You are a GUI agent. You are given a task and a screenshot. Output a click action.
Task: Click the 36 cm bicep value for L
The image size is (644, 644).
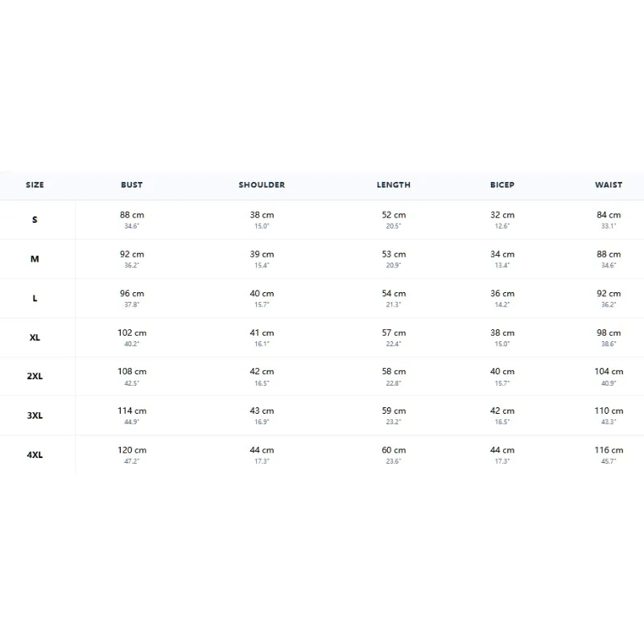(x=502, y=293)
